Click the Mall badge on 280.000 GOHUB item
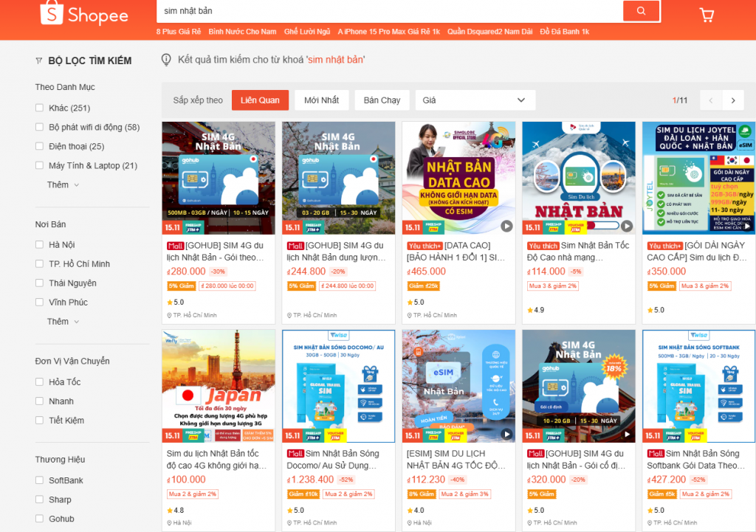The height and width of the screenshot is (532, 756). tap(176, 246)
